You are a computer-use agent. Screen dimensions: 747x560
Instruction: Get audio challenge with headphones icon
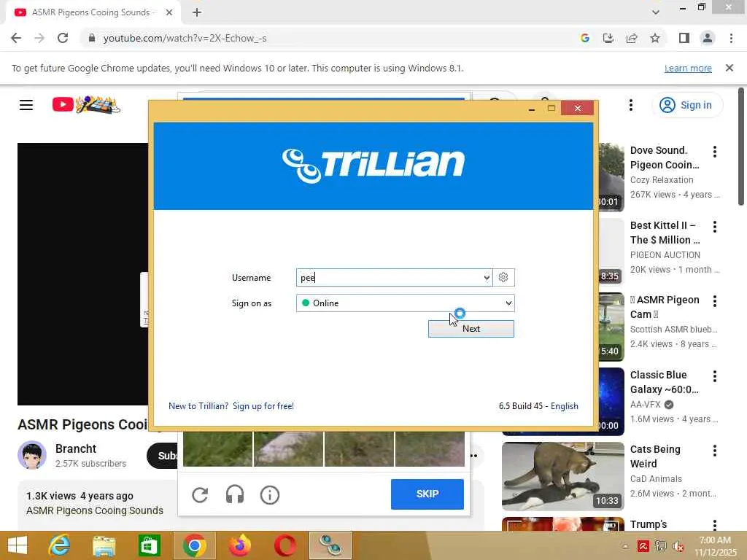click(x=234, y=495)
